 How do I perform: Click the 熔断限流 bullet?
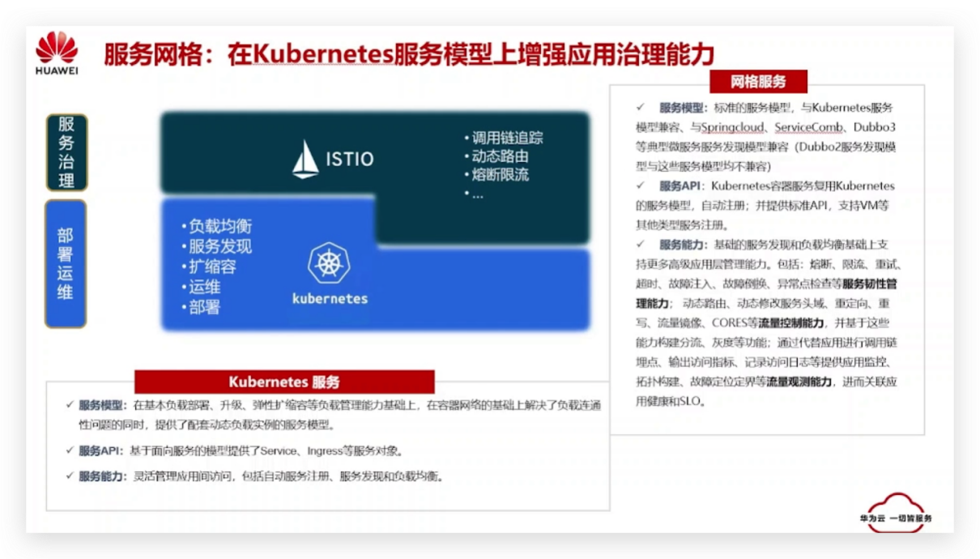(496, 175)
